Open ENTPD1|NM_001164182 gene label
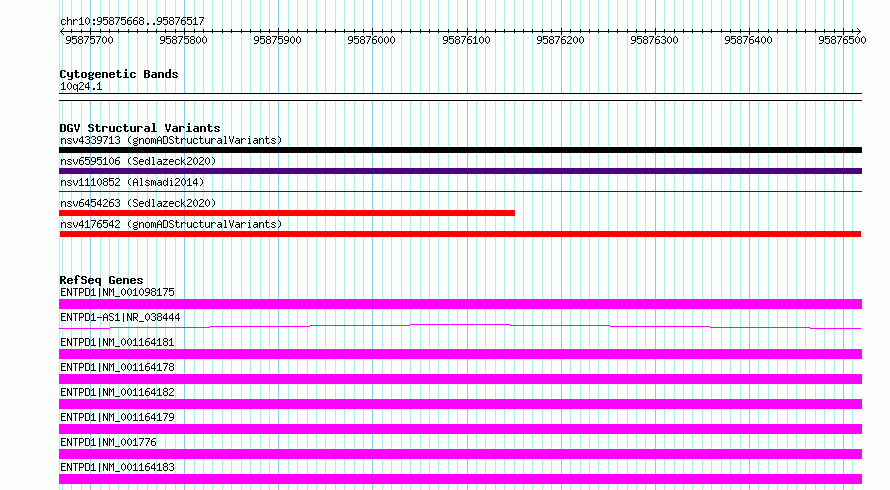Viewport: 890px width, 490px height. [117, 392]
